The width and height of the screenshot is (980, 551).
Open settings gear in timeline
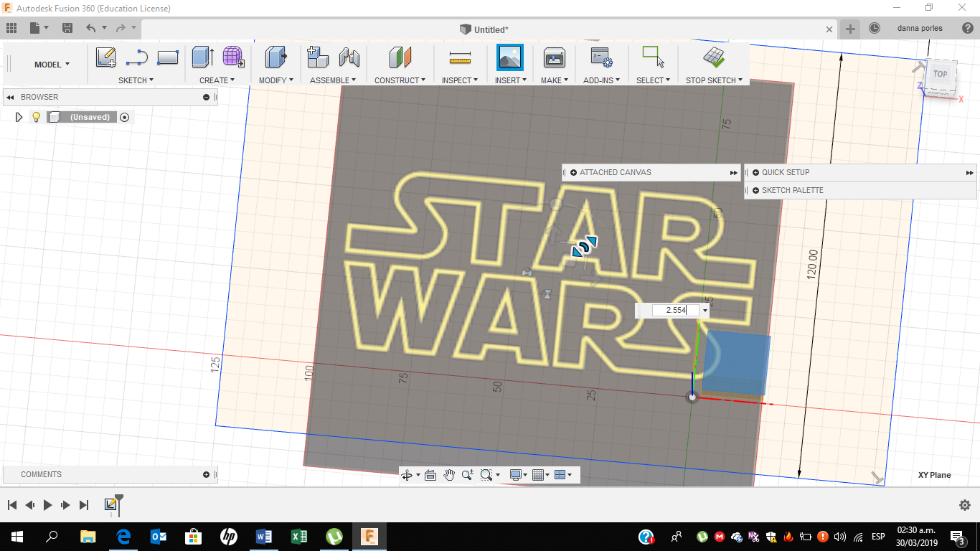(965, 505)
